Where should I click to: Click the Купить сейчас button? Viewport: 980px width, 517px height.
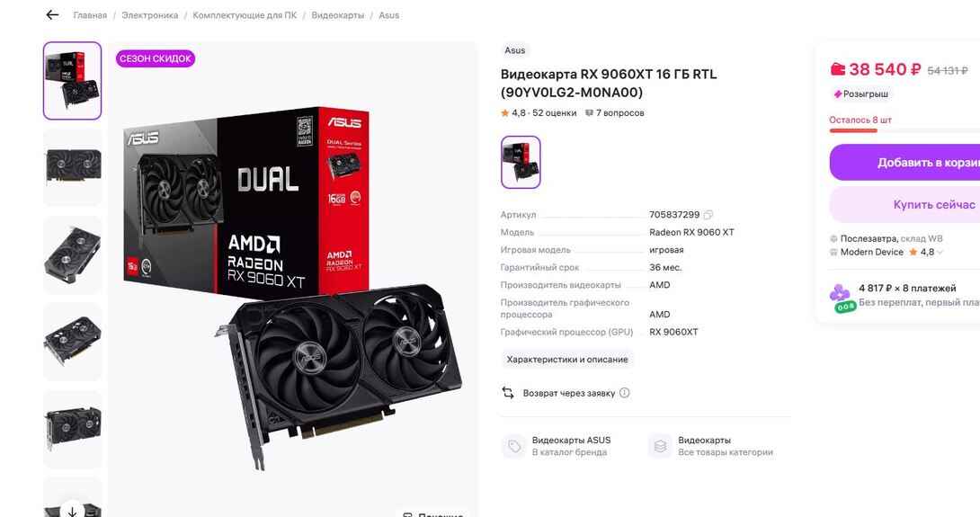904,204
